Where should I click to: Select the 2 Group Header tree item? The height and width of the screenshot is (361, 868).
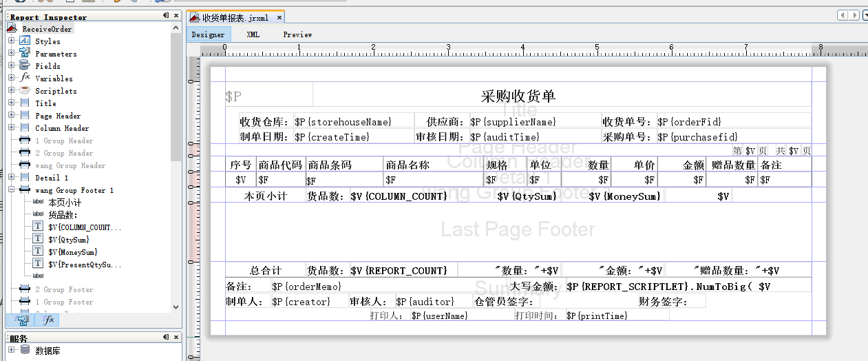(64, 153)
